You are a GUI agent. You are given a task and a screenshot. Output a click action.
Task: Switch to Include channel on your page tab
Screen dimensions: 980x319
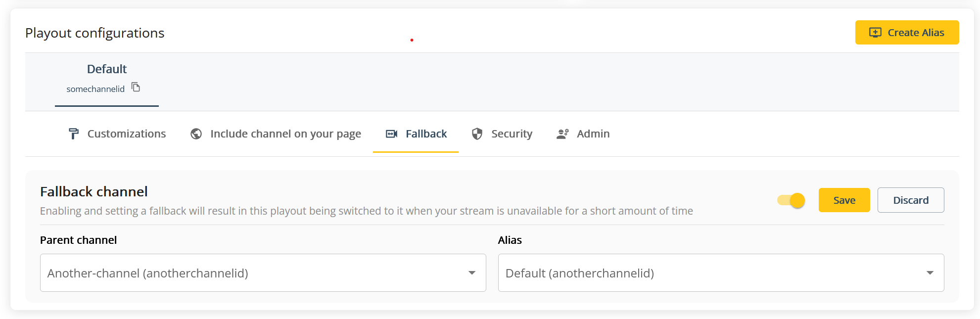point(276,134)
